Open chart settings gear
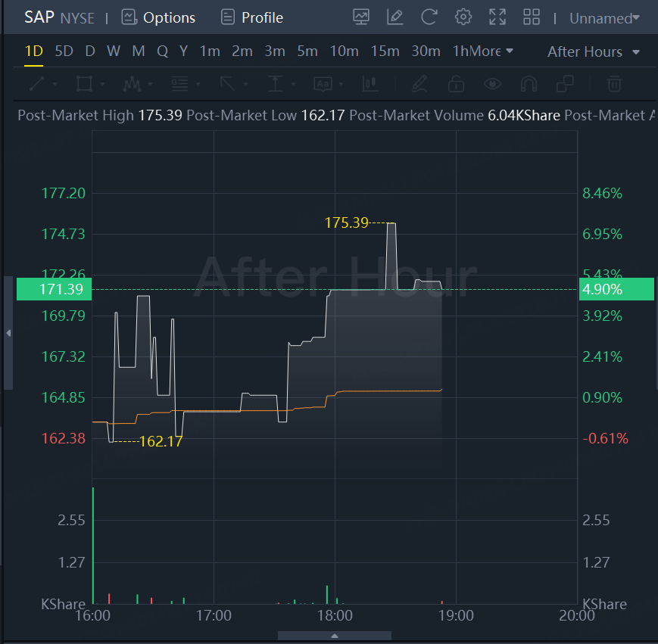 (463, 17)
